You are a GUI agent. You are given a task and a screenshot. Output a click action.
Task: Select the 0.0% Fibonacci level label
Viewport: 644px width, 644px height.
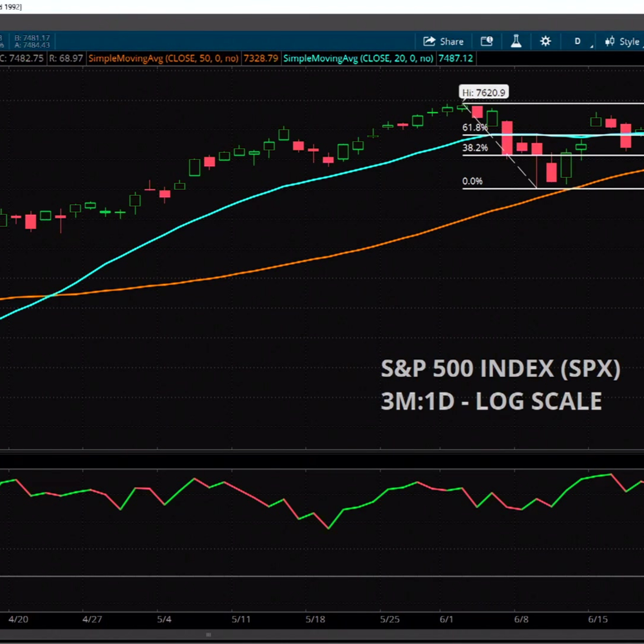pos(472,181)
